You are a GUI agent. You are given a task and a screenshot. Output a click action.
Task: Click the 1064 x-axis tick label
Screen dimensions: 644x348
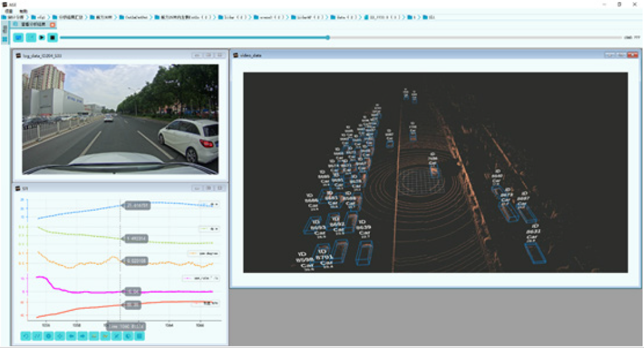(169, 325)
